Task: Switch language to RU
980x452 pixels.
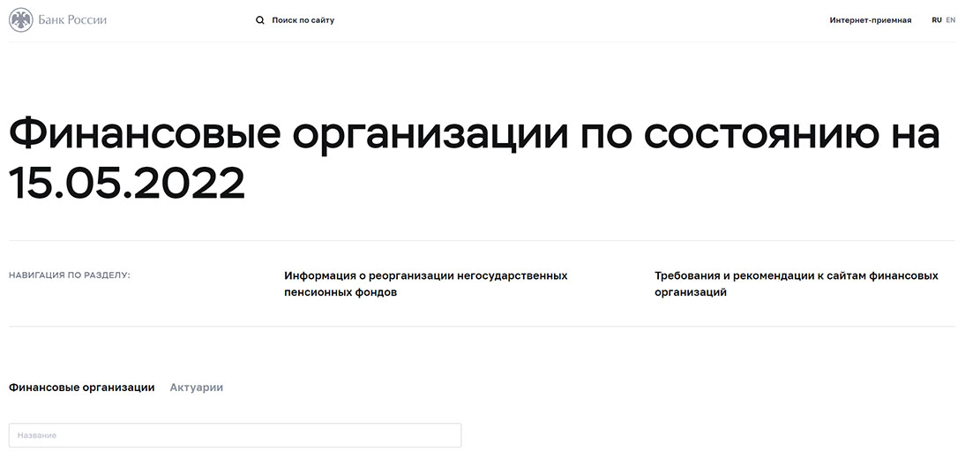Action: coord(936,20)
